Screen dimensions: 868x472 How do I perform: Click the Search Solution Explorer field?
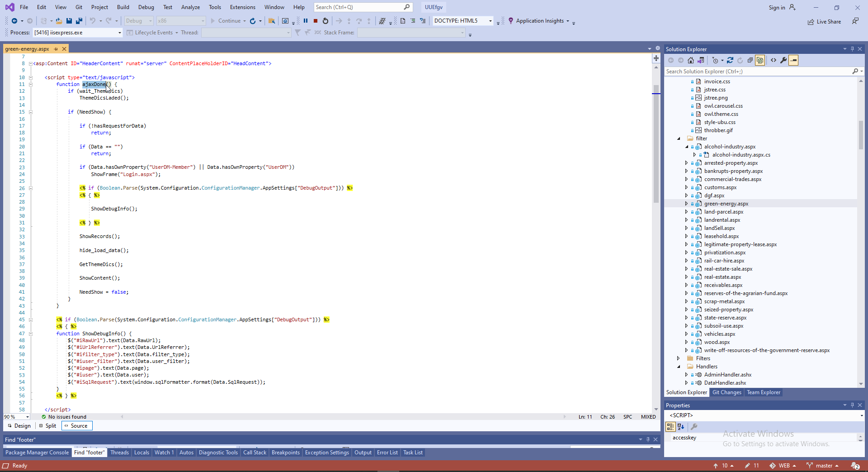(758, 72)
